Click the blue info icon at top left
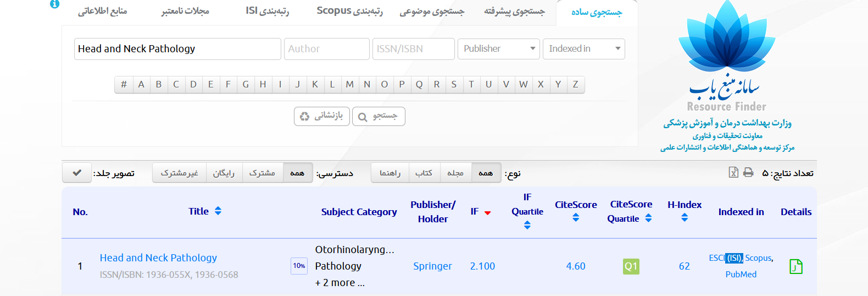This screenshot has height=296, width=868. pyautogui.click(x=54, y=4)
